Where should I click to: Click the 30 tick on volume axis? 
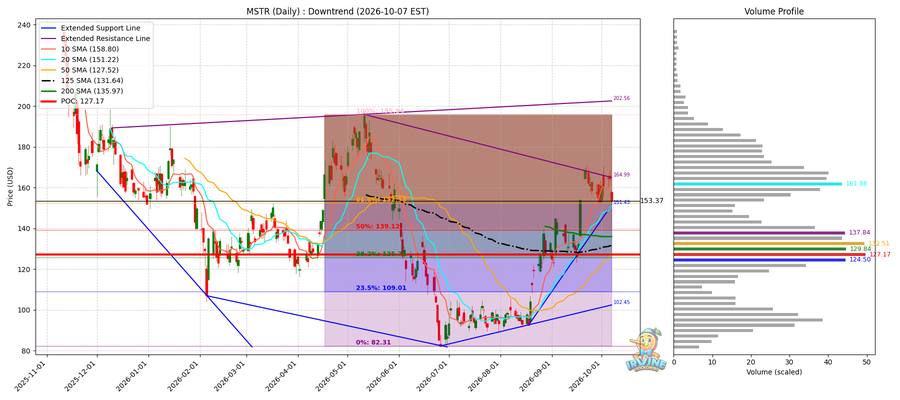pos(789,362)
